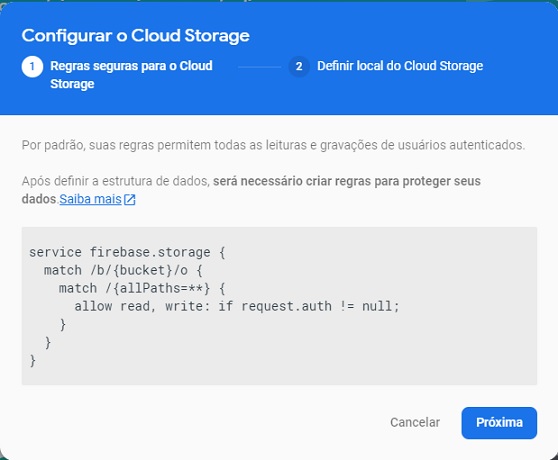This screenshot has width=558, height=460.
Task: Click the 'service firebase.storage {' code line
Action: [127, 252]
